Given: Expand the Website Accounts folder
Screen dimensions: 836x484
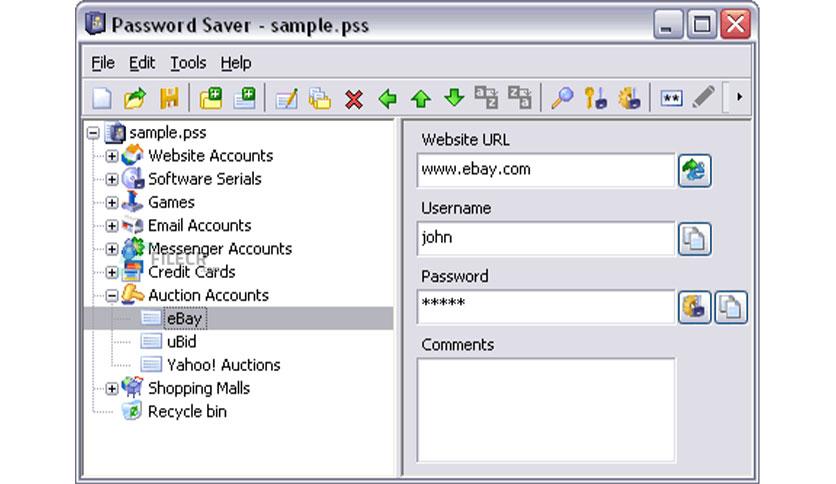Looking at the screenshot, I should [111, 156].
